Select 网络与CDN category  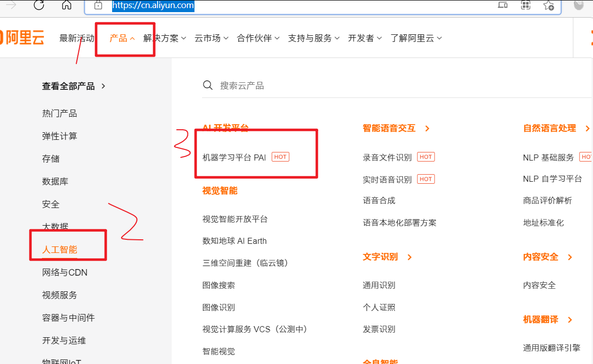coord(65,273)
